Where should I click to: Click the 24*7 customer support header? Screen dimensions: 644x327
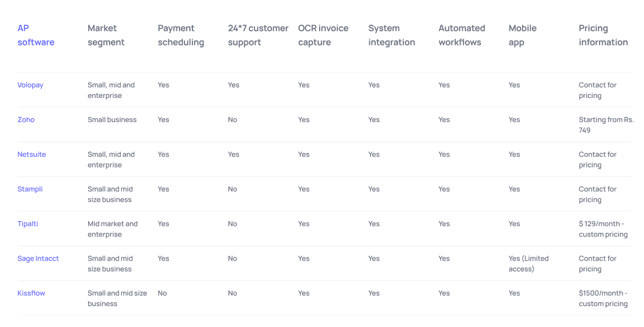[x=258, y=35]
